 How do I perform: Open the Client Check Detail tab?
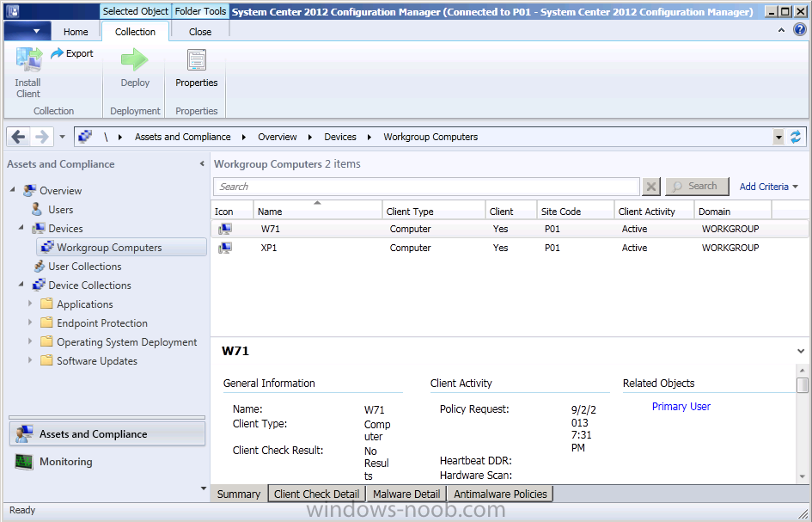coord(316,494)
